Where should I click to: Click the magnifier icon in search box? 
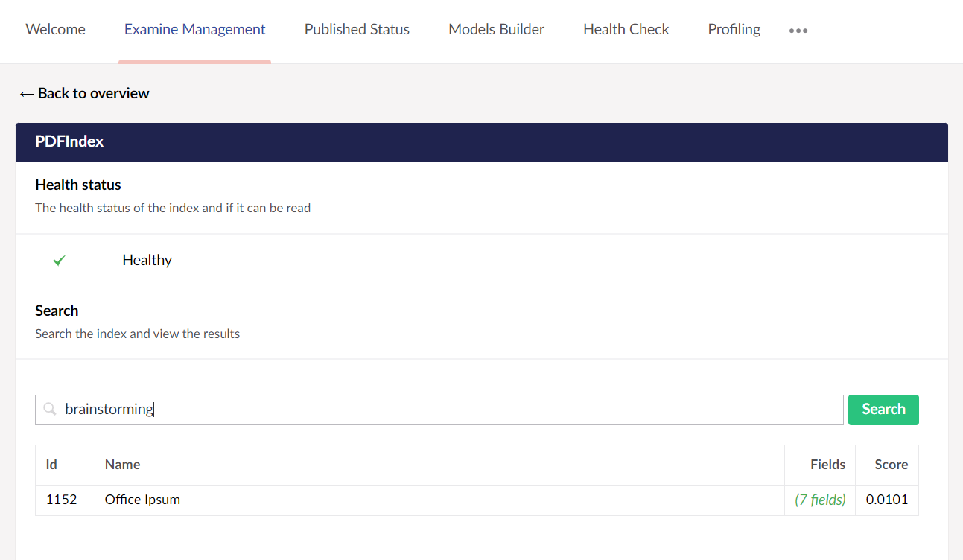(x=50, y=409)
